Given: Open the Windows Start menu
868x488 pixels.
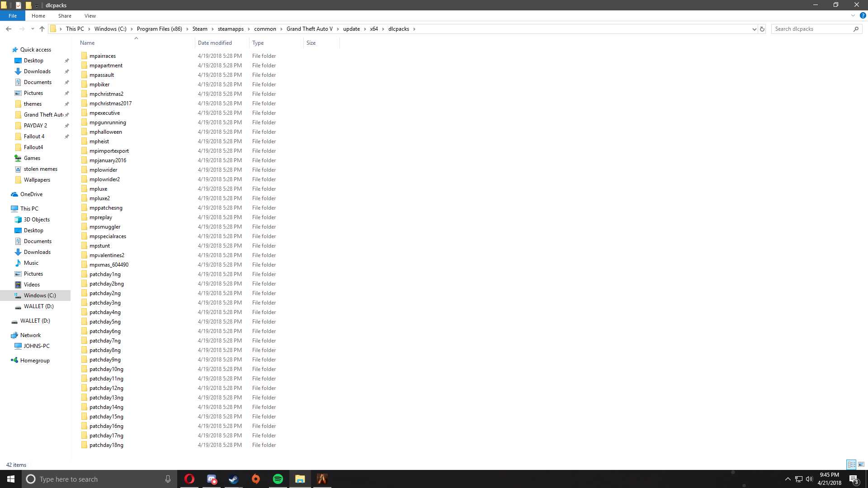Looking at the screenshot, I should tap(11, 479).
